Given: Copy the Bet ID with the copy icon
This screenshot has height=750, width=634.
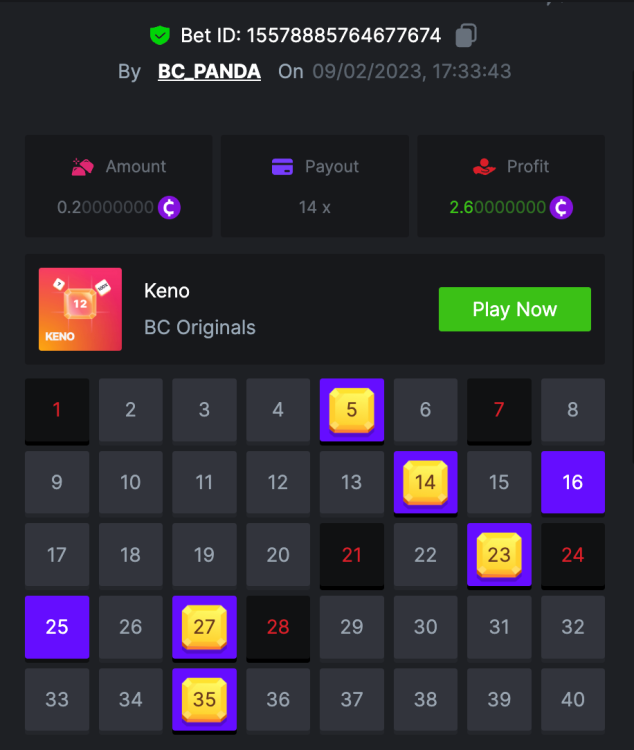Looking at the screenshot, I should pyautogui.click(x=466, y=35).
